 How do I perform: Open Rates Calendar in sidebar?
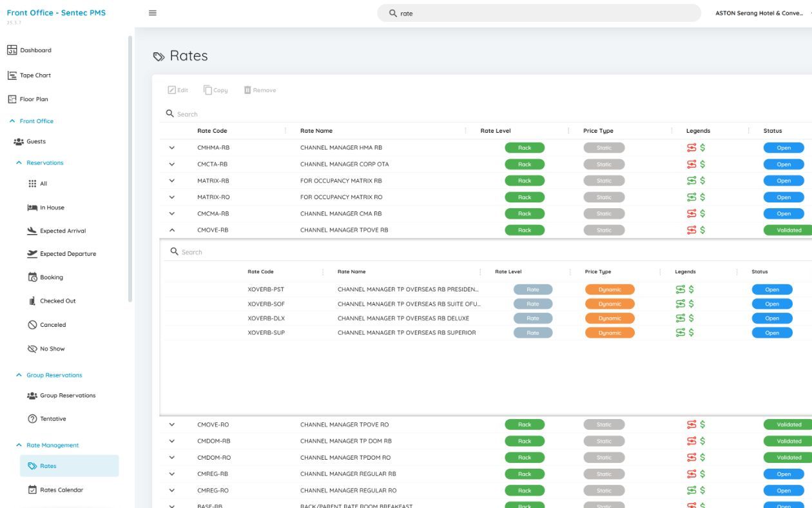point(61,490)
